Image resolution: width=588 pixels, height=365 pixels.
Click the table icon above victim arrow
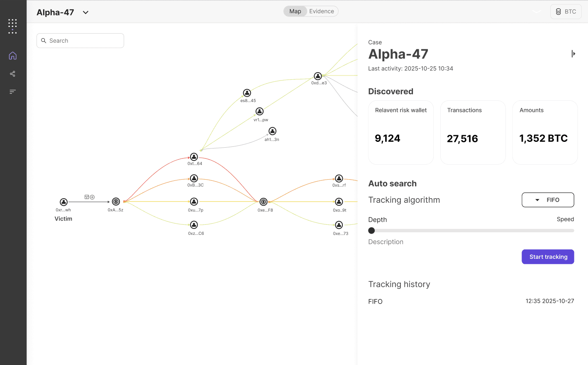click(87, 197)
